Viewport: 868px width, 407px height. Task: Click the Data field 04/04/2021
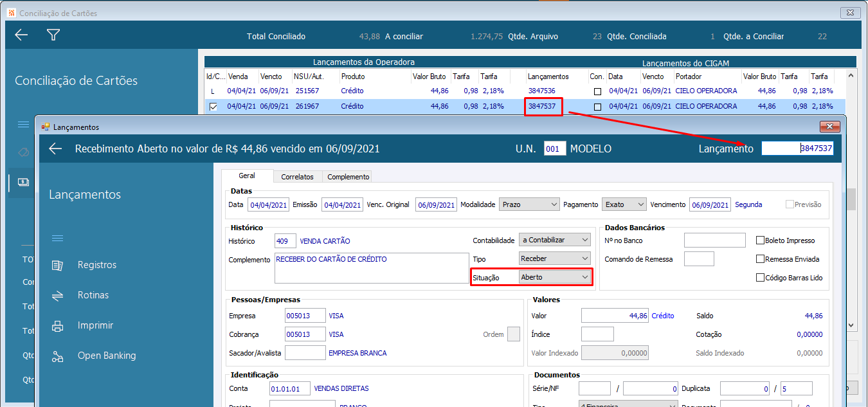point(268,205)
